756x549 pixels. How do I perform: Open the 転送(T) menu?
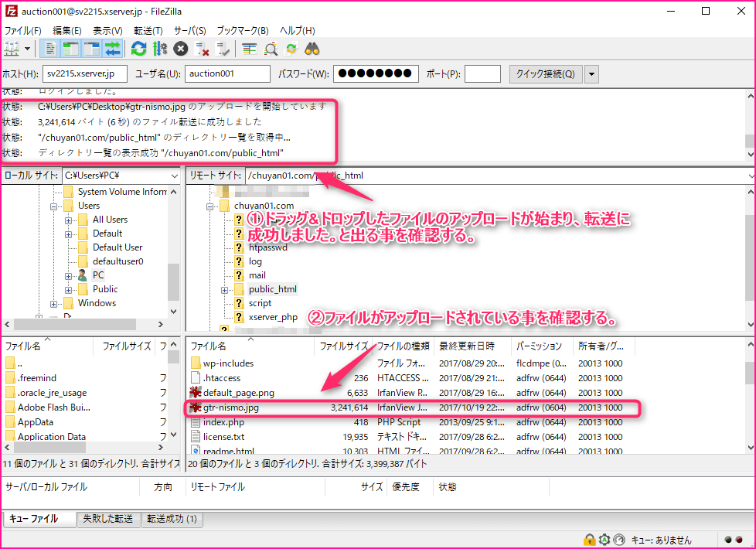point(148,30)
